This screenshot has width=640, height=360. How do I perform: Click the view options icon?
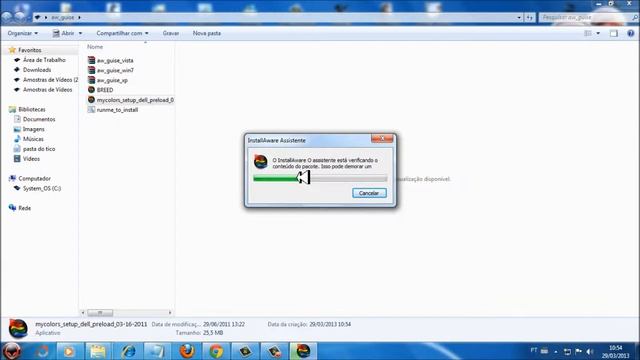click(x=588, y=33)
